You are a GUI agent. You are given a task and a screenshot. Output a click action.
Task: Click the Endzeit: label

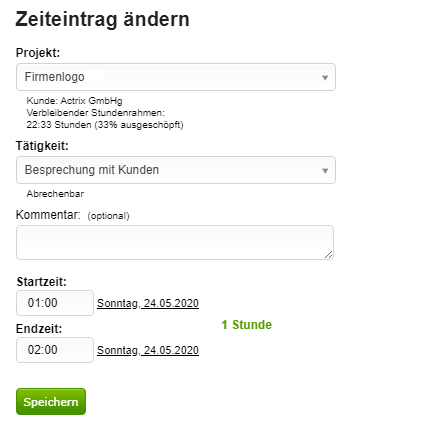(39, 329)
